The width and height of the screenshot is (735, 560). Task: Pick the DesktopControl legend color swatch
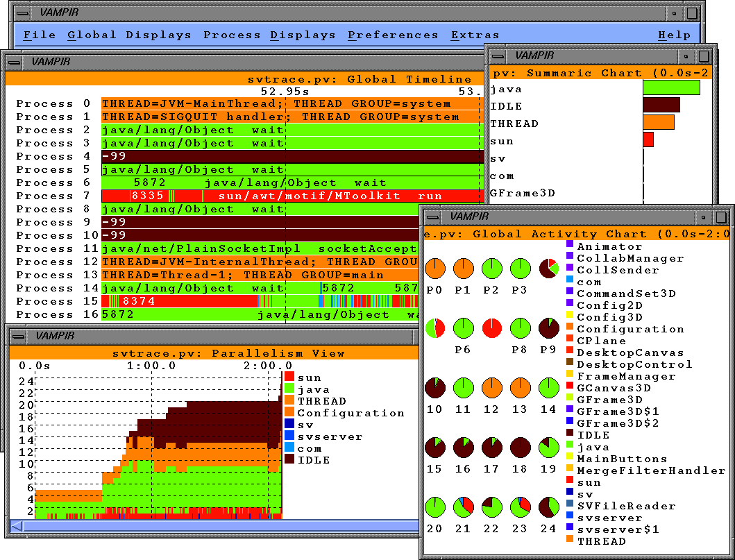coord(570,362)
